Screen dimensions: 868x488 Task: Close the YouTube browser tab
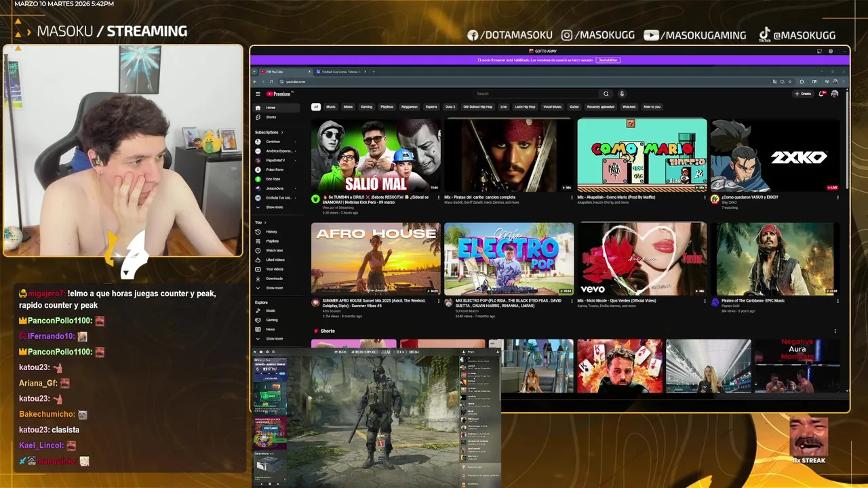coord(308,71)
